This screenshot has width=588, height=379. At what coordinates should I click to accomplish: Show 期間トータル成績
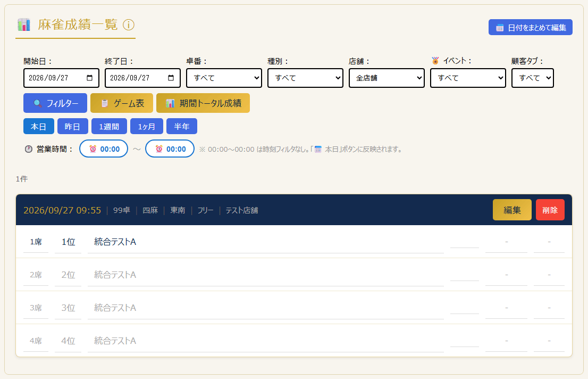coord(203,103)
